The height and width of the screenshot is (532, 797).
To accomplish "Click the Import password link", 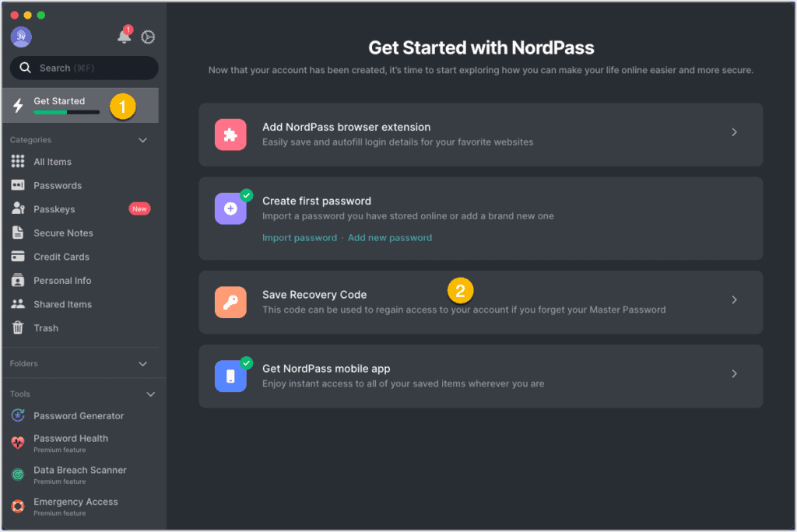I will (x=300, y=238).
